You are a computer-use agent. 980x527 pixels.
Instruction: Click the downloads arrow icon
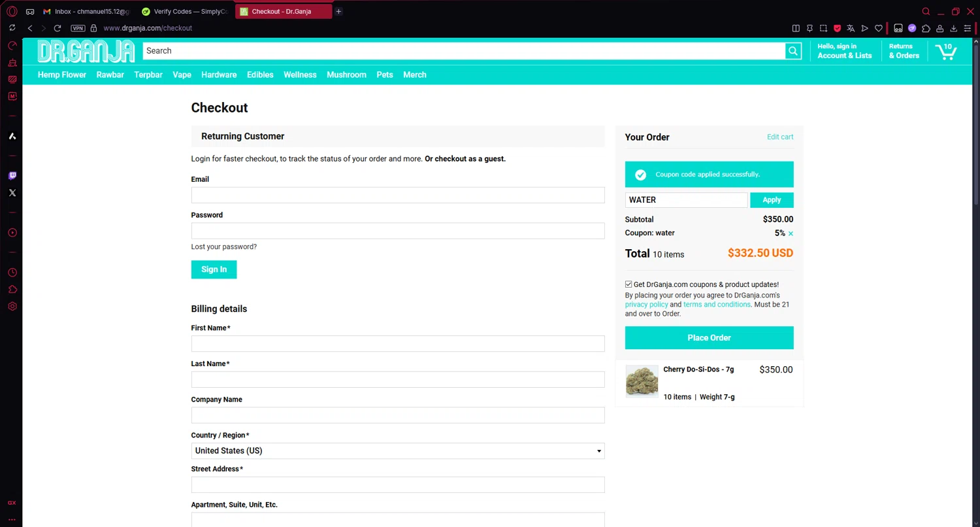pyautogui.click(x=954, y=28)
